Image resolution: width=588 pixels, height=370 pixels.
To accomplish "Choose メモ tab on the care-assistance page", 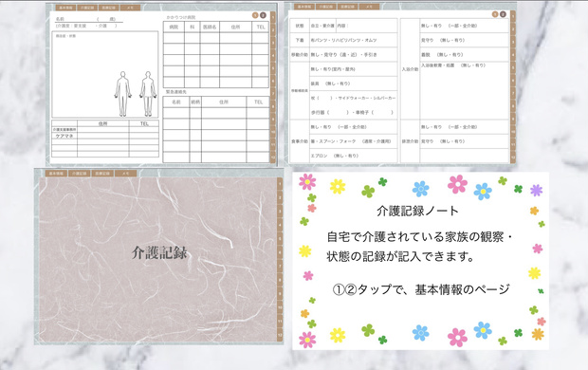I will click(369, 7).
